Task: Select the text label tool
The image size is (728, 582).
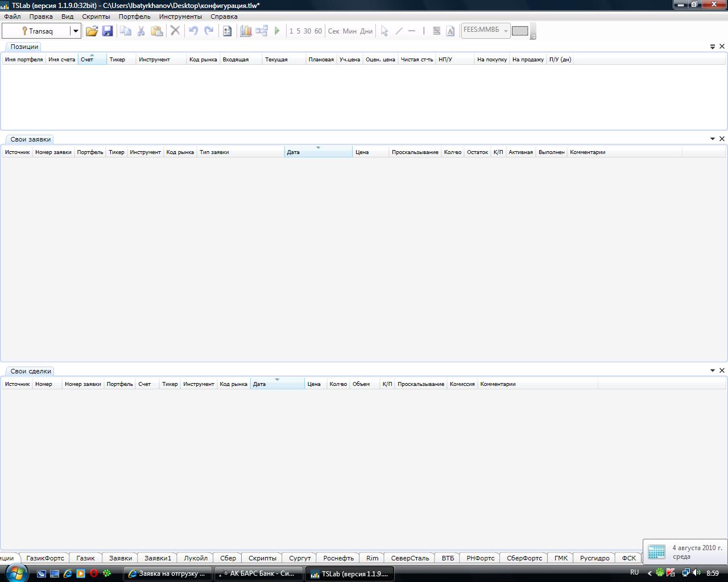Action: point(450,31)
